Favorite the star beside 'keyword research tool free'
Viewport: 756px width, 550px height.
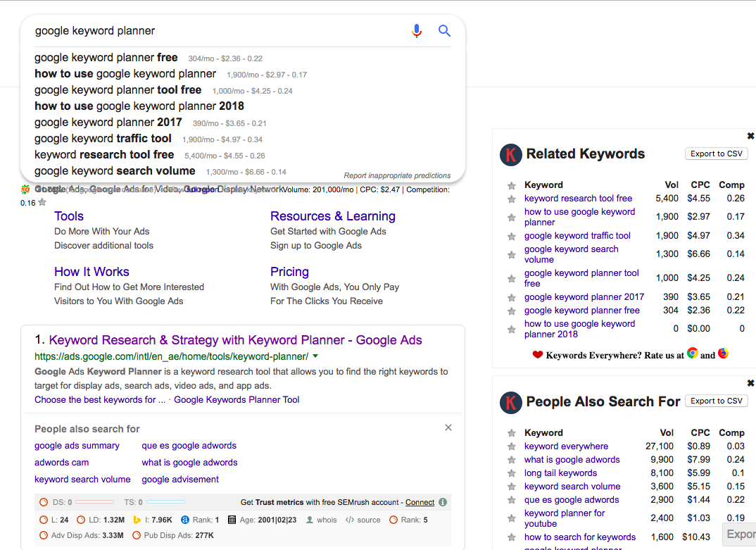coord(512,199)
